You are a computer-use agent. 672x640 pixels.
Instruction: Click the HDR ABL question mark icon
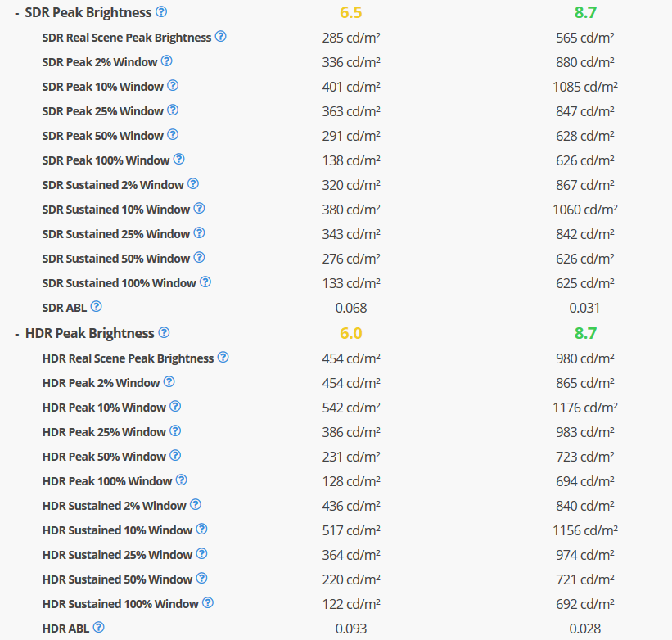(98, 628)
